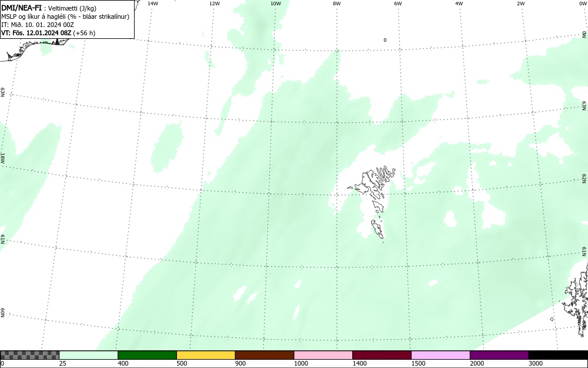The width and height of the screenshot is (588, 368).
Task: Click the legend value "900"
Action: pos(240,363)
